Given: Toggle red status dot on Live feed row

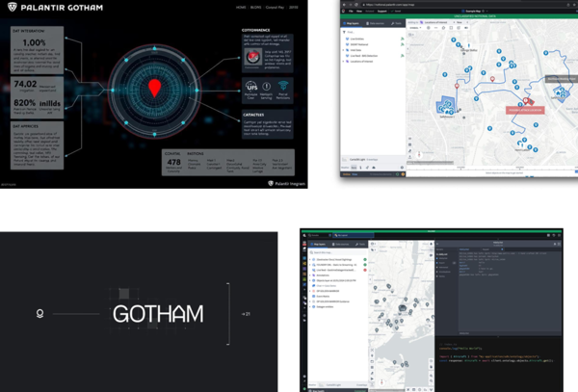Looking at the screenshot, I should point(365,270).
